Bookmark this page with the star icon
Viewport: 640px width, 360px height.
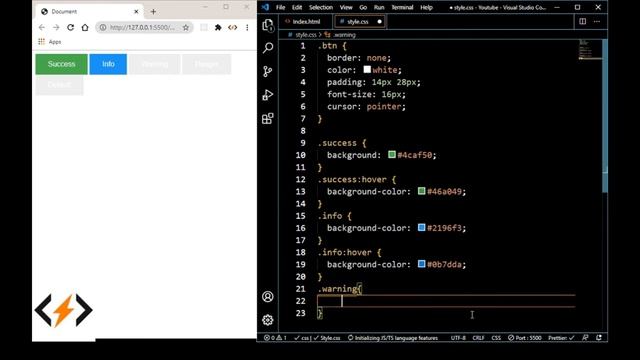click(x=186, y=27)
